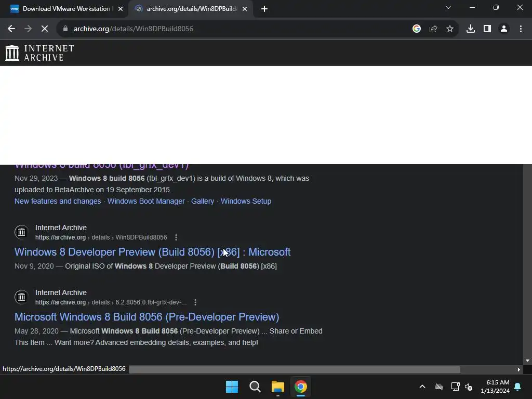532x399 pixels.
Task: Open Chrome profile avatar
Action: [x=504, y=29]
